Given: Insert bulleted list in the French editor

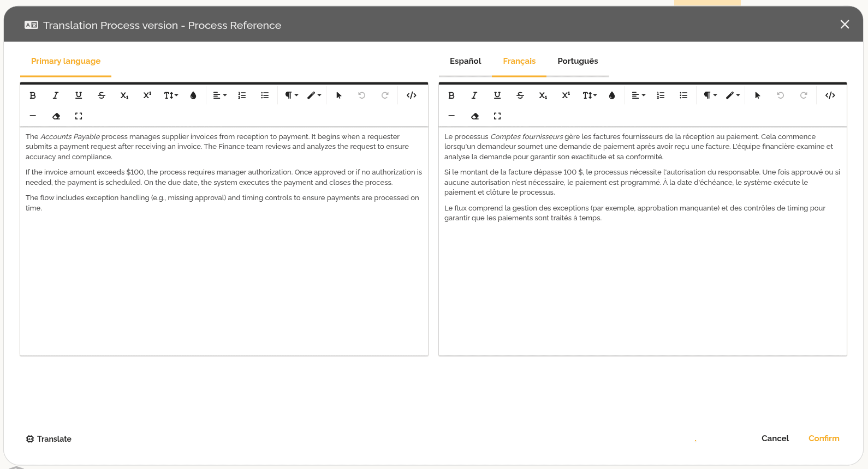Looking at the screenshot, I should [683, 95].
